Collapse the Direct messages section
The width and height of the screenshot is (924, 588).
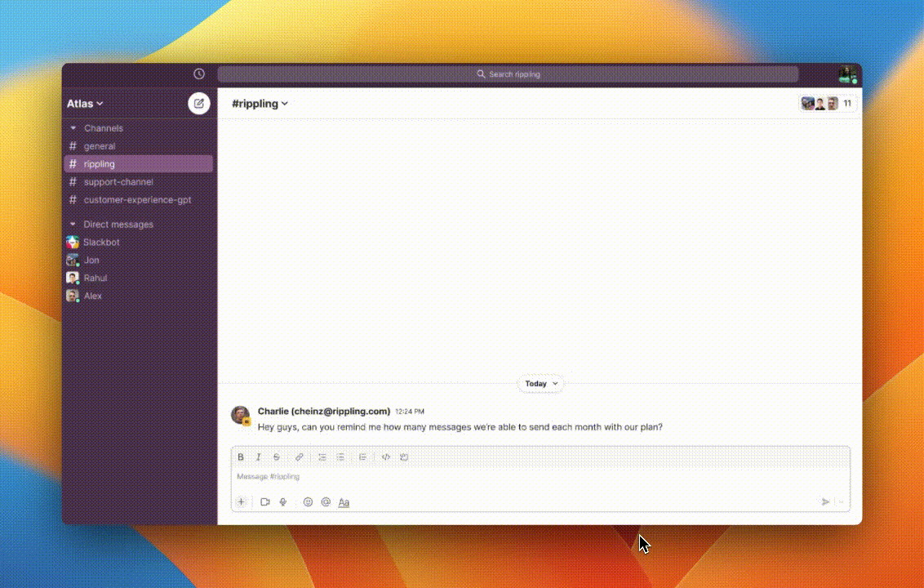[73, 224]
